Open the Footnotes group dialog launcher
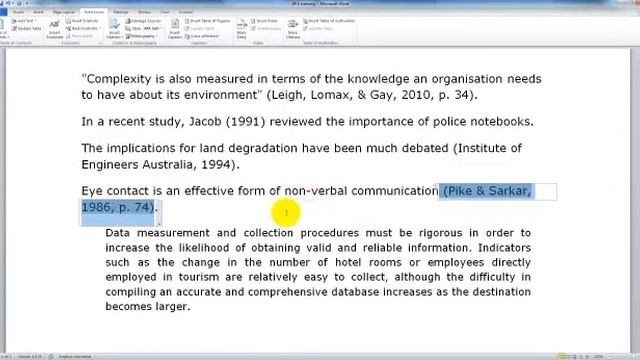Screen dimensions: 640x360 [100, 43]
